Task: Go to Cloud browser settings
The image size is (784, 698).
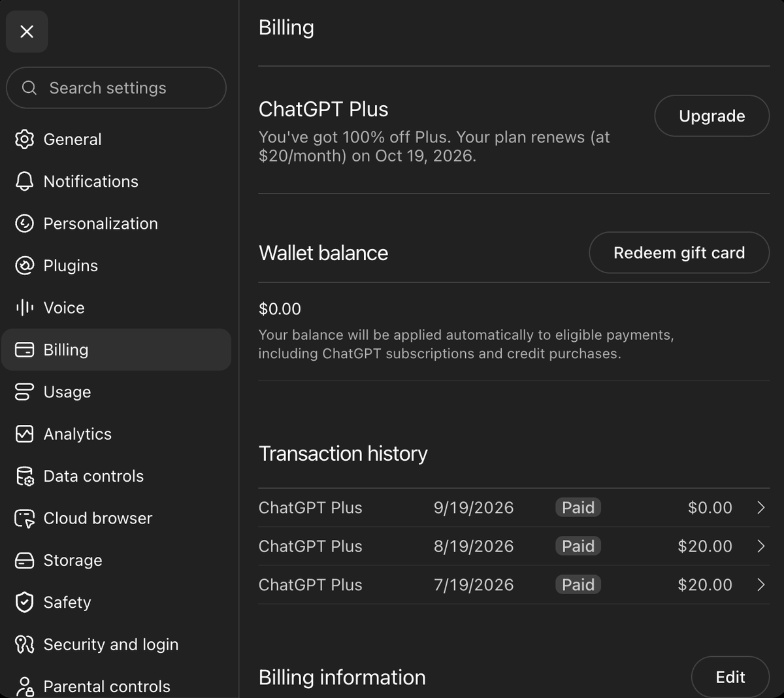Action: [x=116, y=518]
